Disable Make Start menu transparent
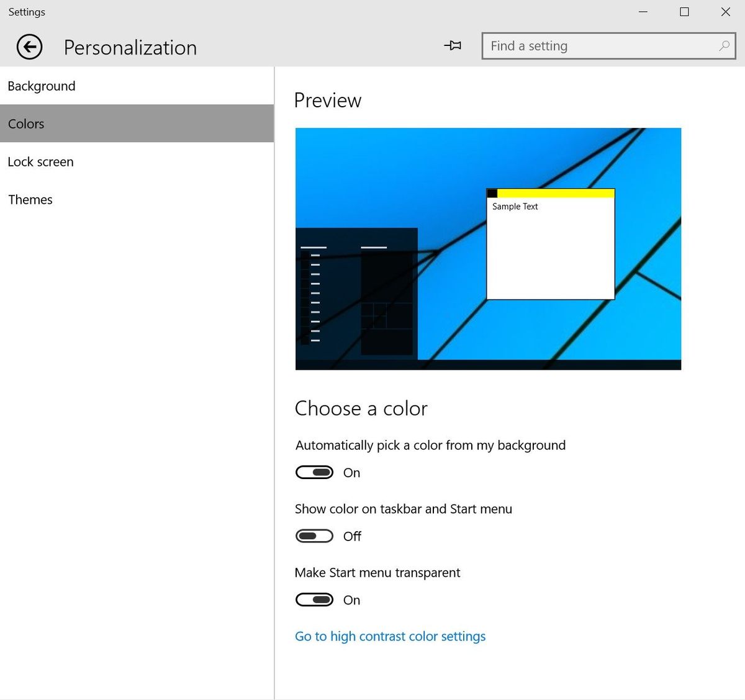Image resolution: width=745 pixels, height=700 pixels. (314, 599)
